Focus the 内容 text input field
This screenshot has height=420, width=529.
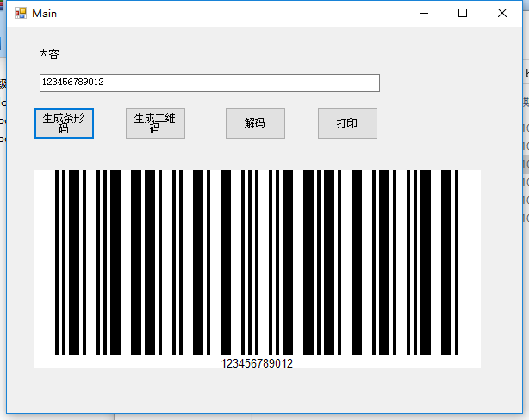point(209,83)
